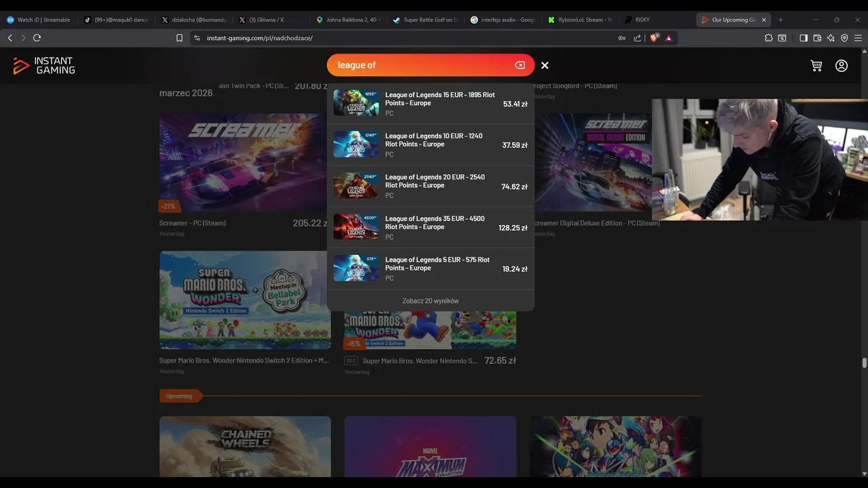Screen dimensions: 868x488
Task: Open Brave Wallet
Action: tap(817, 38)
